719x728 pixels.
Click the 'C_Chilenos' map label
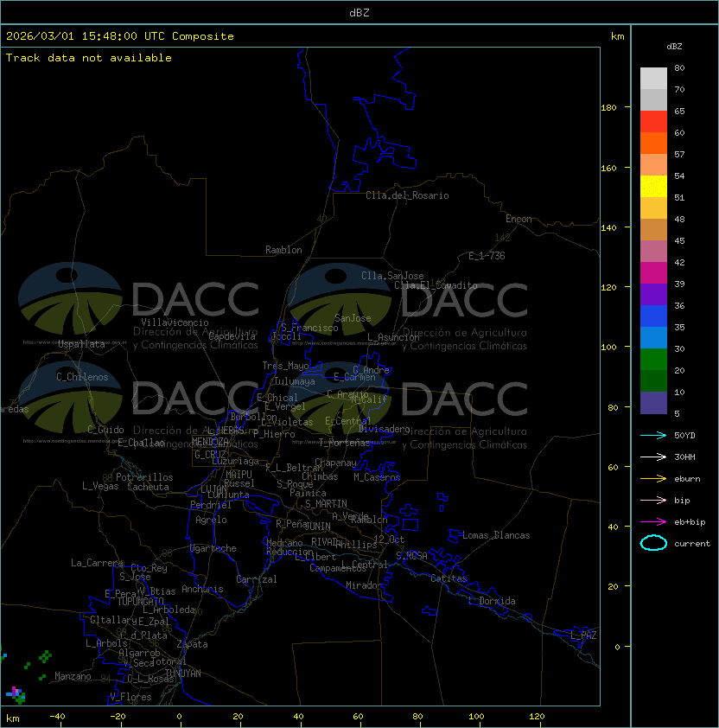click(x=82, y=377)
